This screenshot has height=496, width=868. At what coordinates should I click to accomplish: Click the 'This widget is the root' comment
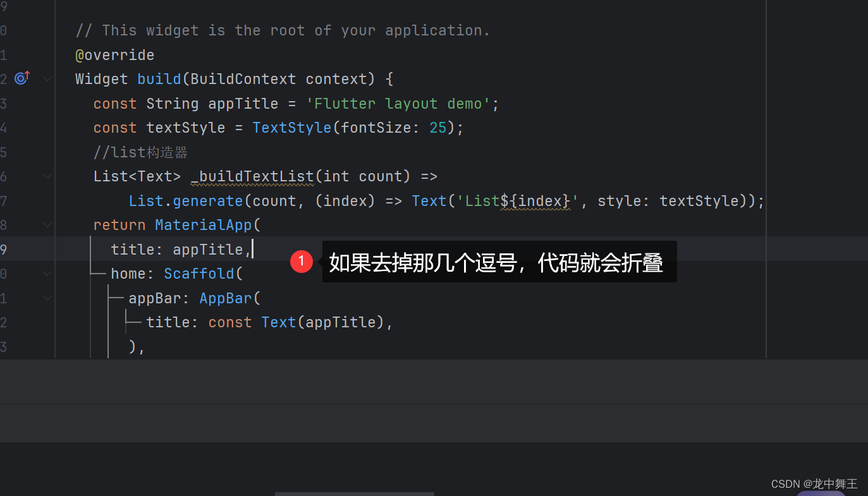click(283, 30)
